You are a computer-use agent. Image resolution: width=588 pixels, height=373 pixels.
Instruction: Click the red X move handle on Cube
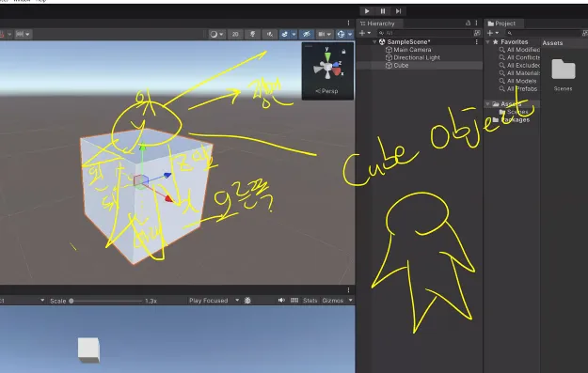168,198
